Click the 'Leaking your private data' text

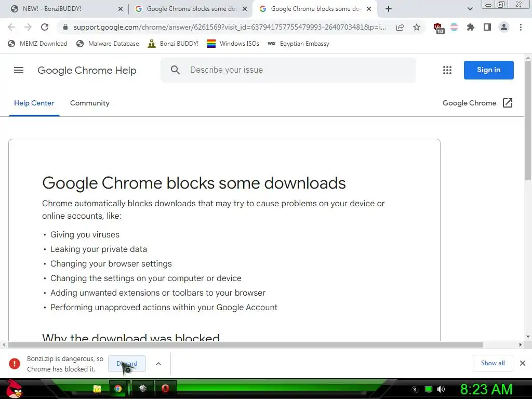pyautogui.click(x=99, y=249)
